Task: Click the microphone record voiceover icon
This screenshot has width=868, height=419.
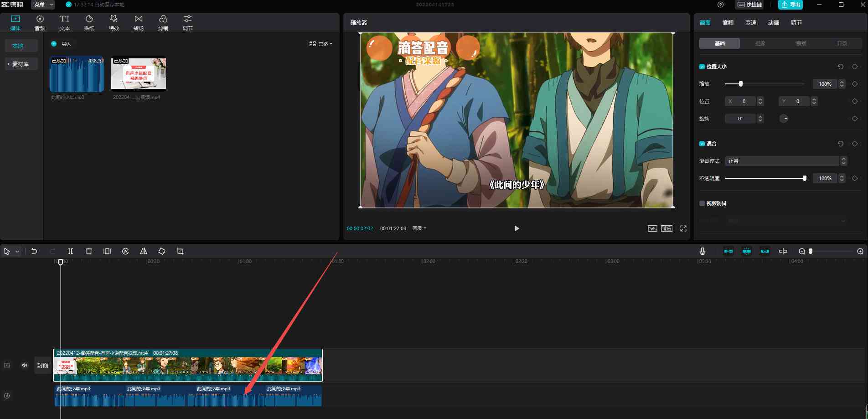Action: pos(703,251)
